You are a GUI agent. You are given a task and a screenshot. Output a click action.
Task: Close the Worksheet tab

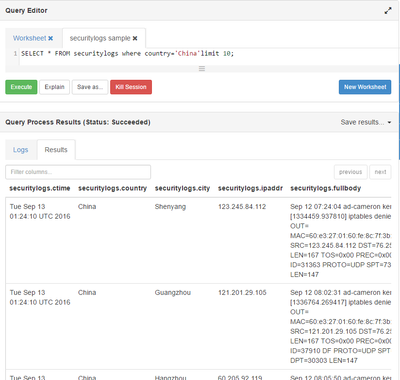[50, 38]
